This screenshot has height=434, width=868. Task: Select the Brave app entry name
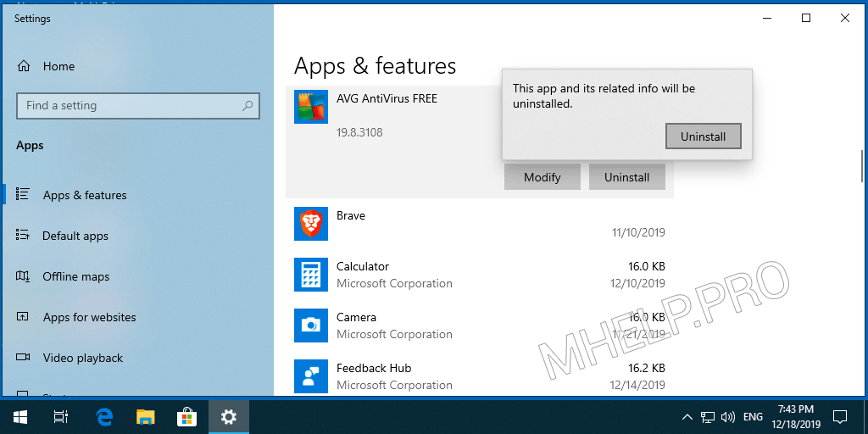pyautogui.click(x=350, y=215)
